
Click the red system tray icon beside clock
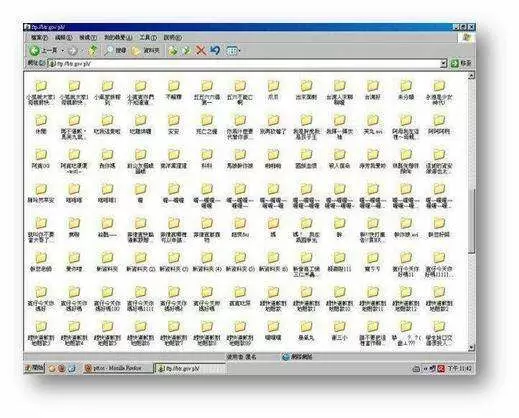tap(441, 368)
